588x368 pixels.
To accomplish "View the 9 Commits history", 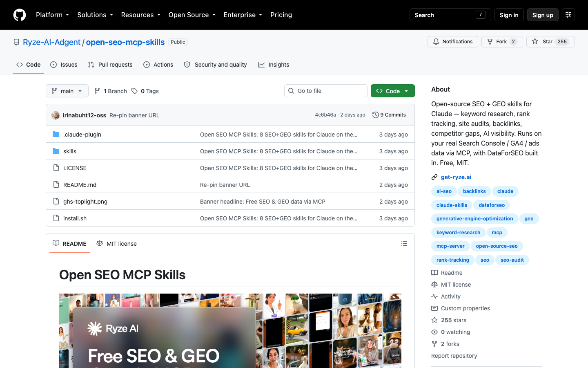I will click(389, 115).
